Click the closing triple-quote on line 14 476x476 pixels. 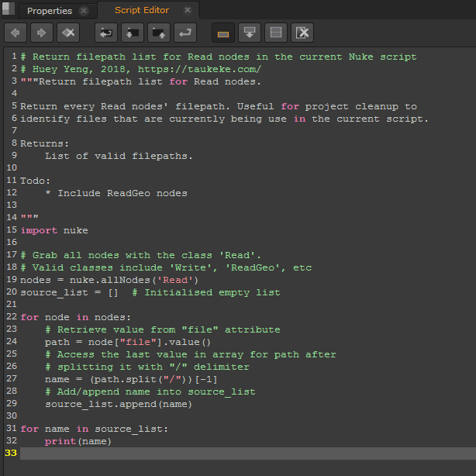pyautogui.click(x=29, y=217)
